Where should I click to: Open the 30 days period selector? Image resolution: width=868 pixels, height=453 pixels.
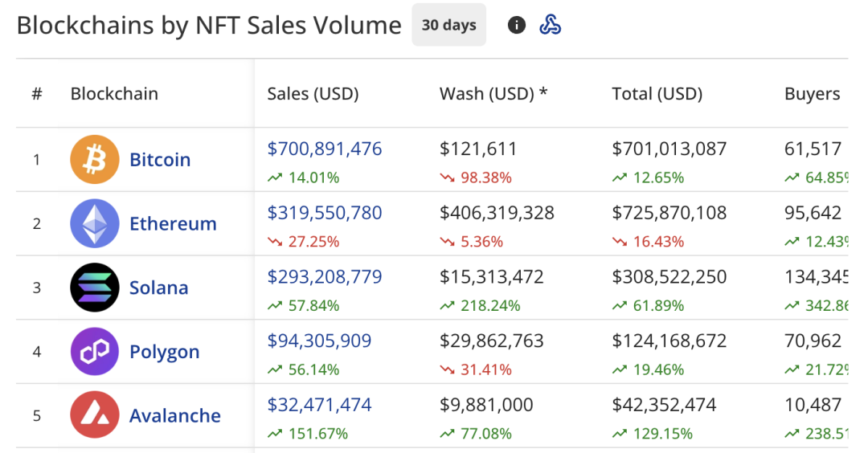(x=448, y=25)
